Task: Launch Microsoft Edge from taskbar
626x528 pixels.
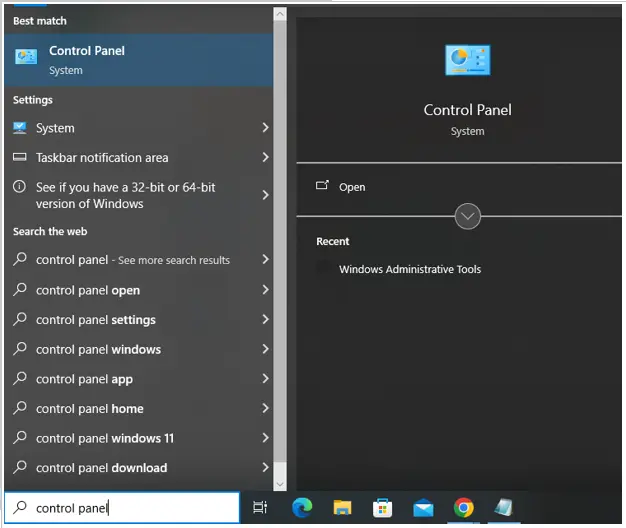Action: point(302,508)
